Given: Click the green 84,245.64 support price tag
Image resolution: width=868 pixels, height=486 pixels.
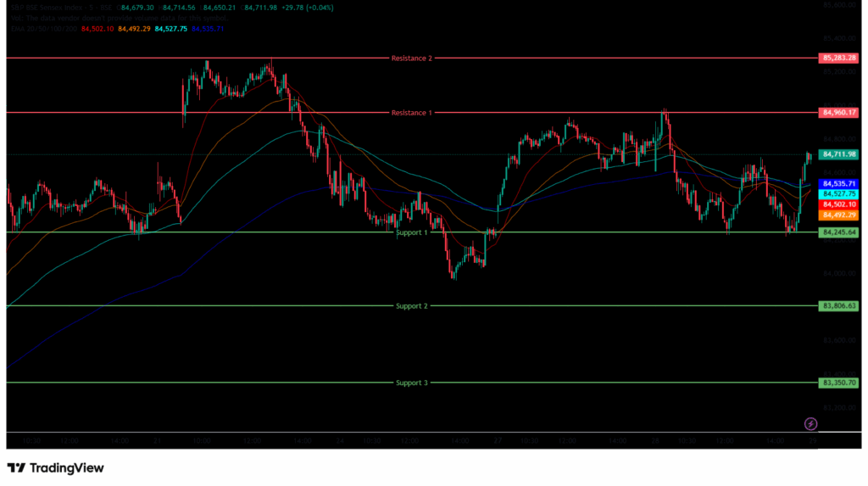Looking at the screenshot, I should point(839,232).
